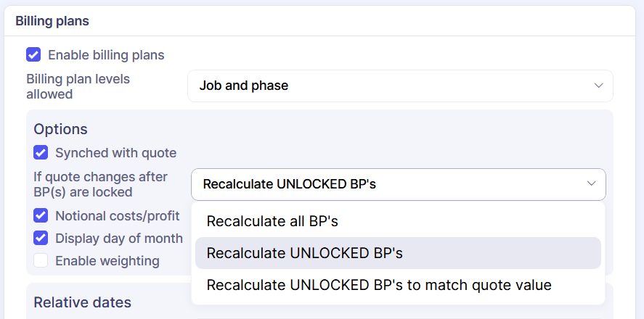Click the 'Enable weighting' label text
The image size is (644, 319).
click(x=107, y=260)
